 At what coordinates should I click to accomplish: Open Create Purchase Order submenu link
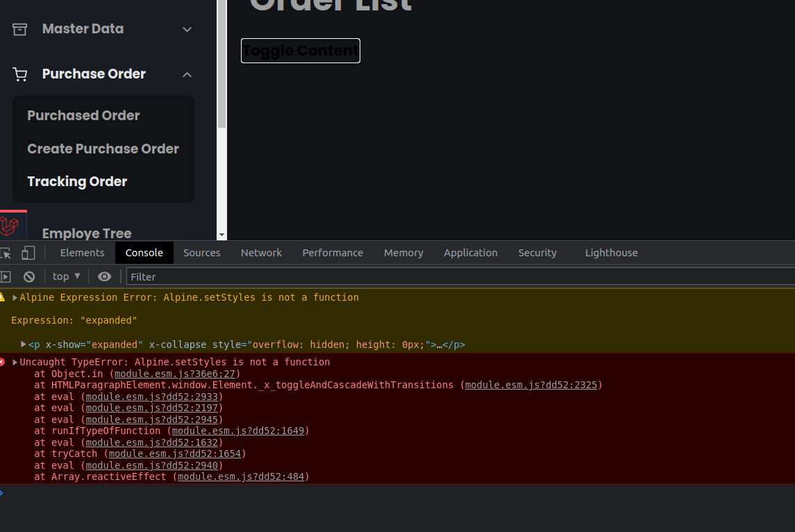pyautogui.click(x=103, y=149)
